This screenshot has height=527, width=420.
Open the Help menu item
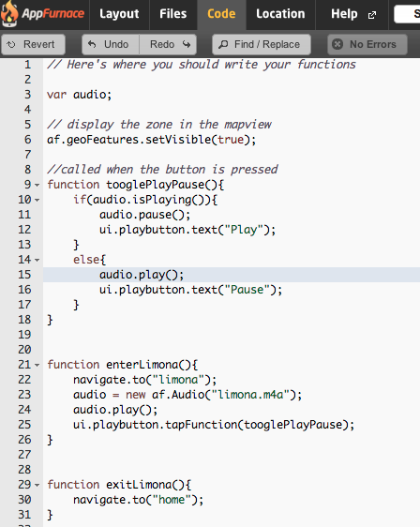point(344,14)
